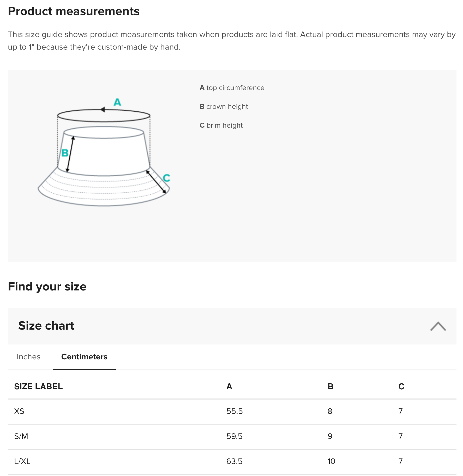The height and width of the screenshot is (476, 463).
Task: Select the L/XL size row label
Action: (22, 461)
